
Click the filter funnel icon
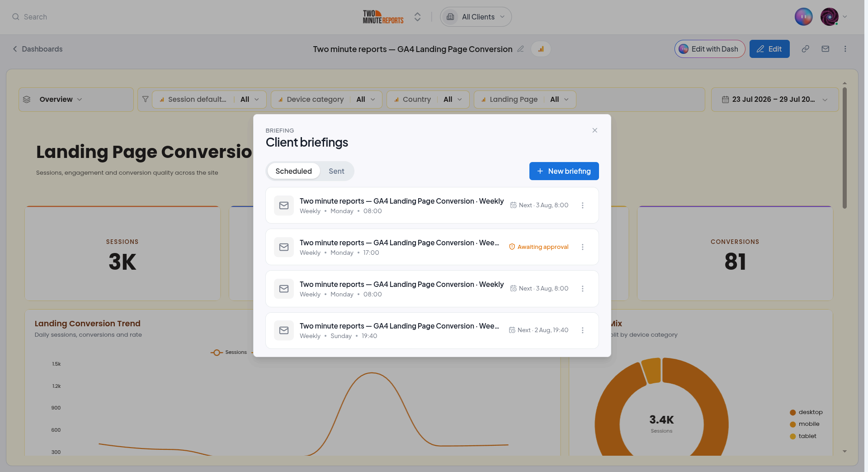(x=145, y=99)
